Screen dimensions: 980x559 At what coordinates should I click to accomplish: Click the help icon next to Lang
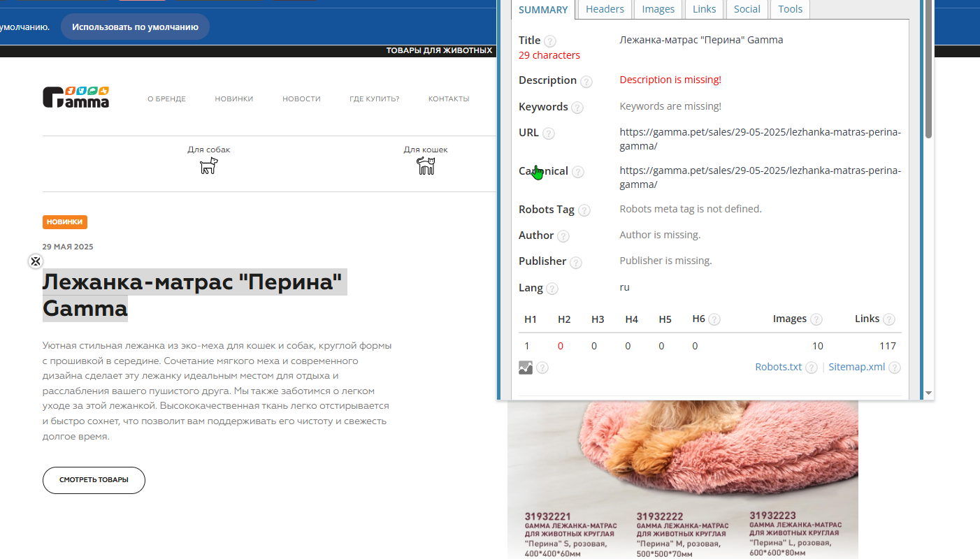click(x=552, y=289)
